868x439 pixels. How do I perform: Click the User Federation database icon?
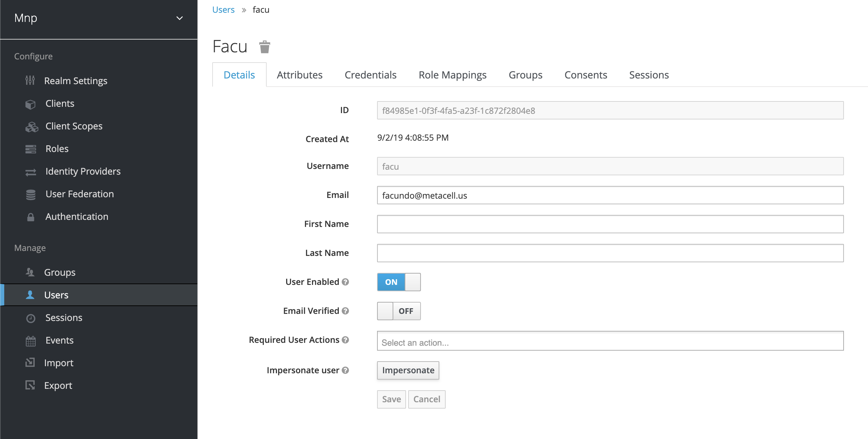tap(31, 194)
